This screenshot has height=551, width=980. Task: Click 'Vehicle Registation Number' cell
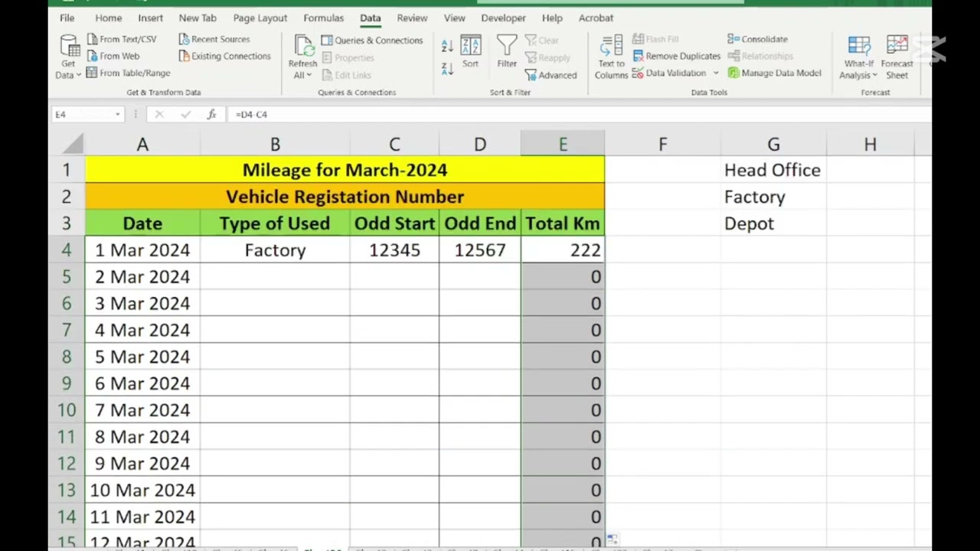345,197
